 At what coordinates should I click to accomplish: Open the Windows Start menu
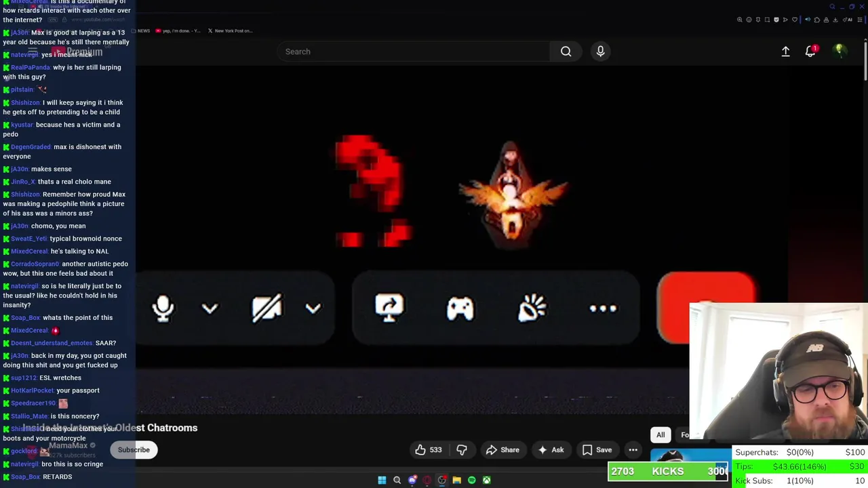pos(382,480)
